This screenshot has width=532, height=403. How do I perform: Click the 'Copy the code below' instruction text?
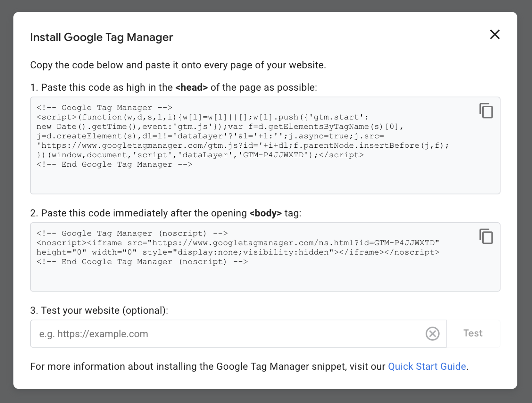pos(178,65)
